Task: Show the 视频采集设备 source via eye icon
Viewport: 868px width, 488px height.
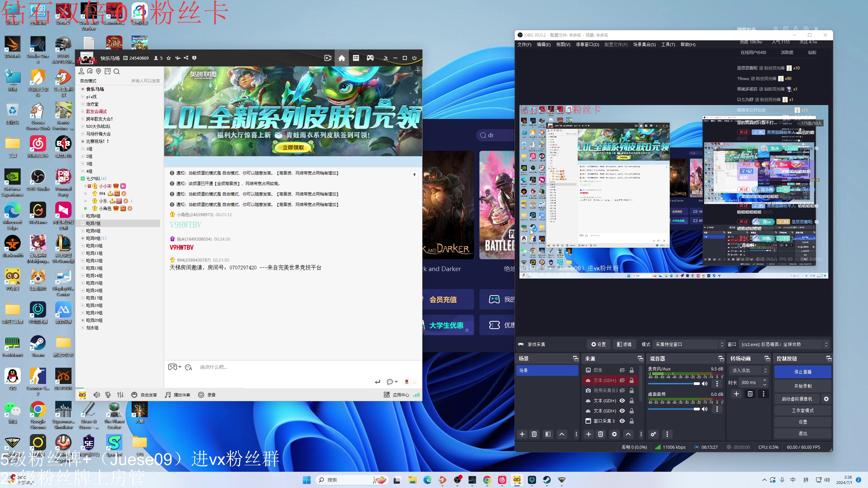Action: click(622, 390)
